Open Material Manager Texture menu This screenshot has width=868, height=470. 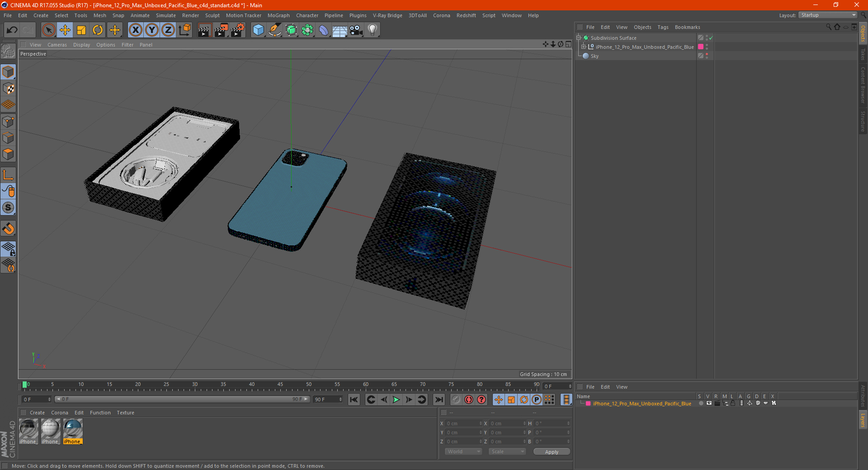[125, 413]
